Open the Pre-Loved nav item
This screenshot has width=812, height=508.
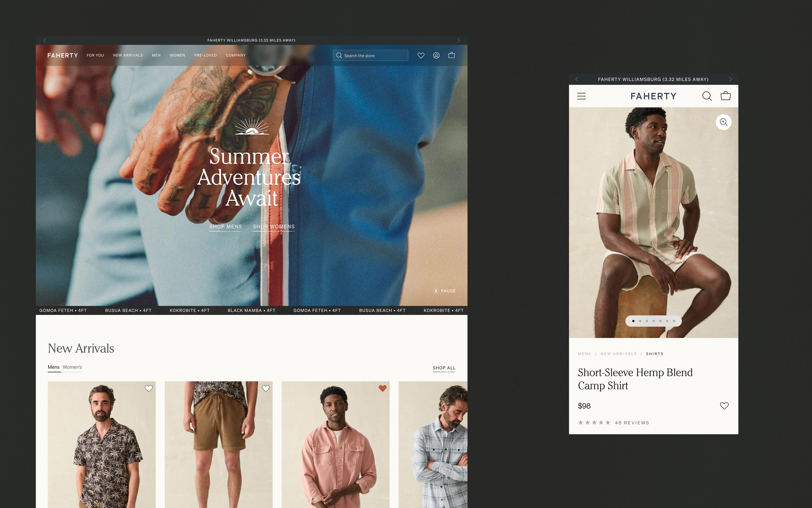(x=205, y=55)
